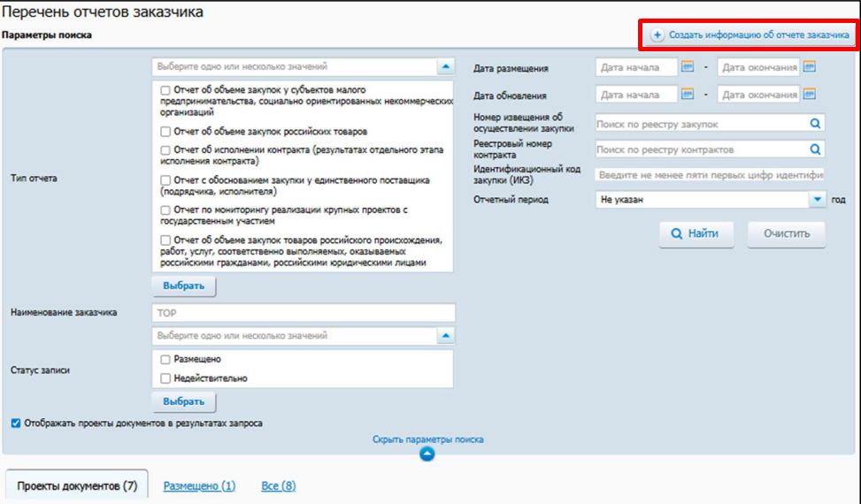The image size is (861, 504).
Task: Click search icon in procurement notice number field
Action: (x=816, y=124)
